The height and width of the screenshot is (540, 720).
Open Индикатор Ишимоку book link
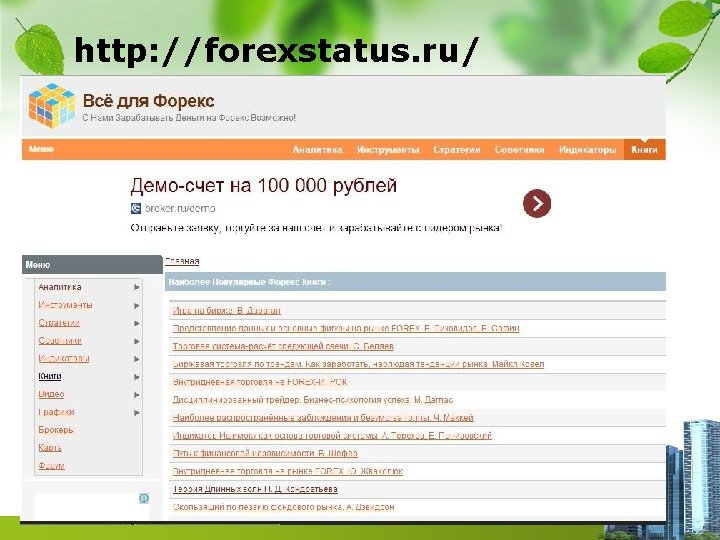(332, 436)
